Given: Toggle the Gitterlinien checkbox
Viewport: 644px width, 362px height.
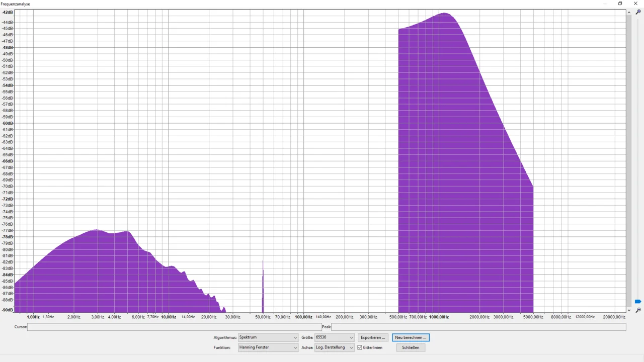Looking at the screenshot, I should (x=360, y=347).
